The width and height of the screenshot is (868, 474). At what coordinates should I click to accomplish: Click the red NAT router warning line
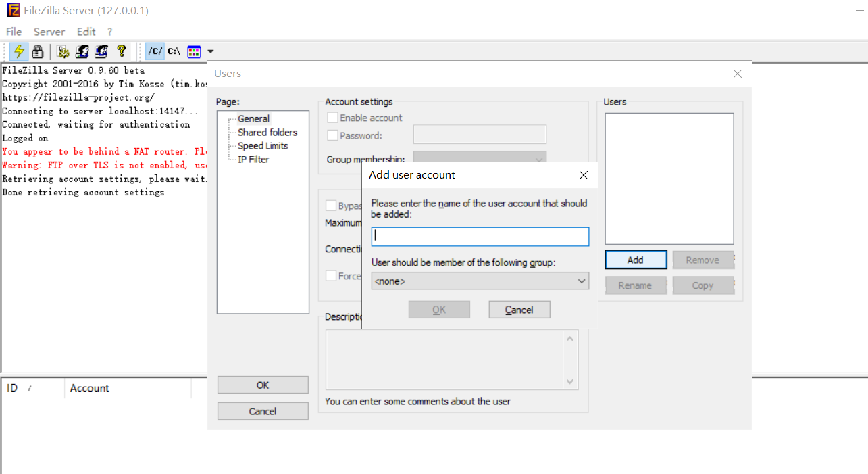click(105, 151)
